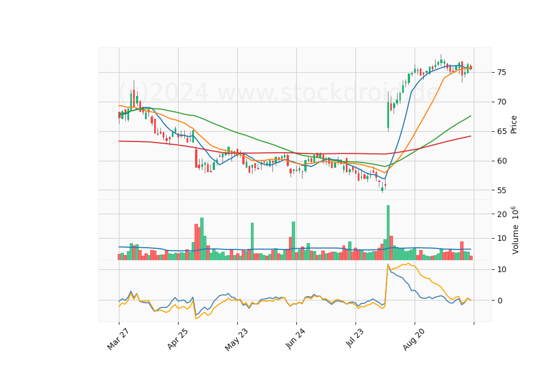
Task: Click the Price axis title
Action: click(x=514, y=124)
